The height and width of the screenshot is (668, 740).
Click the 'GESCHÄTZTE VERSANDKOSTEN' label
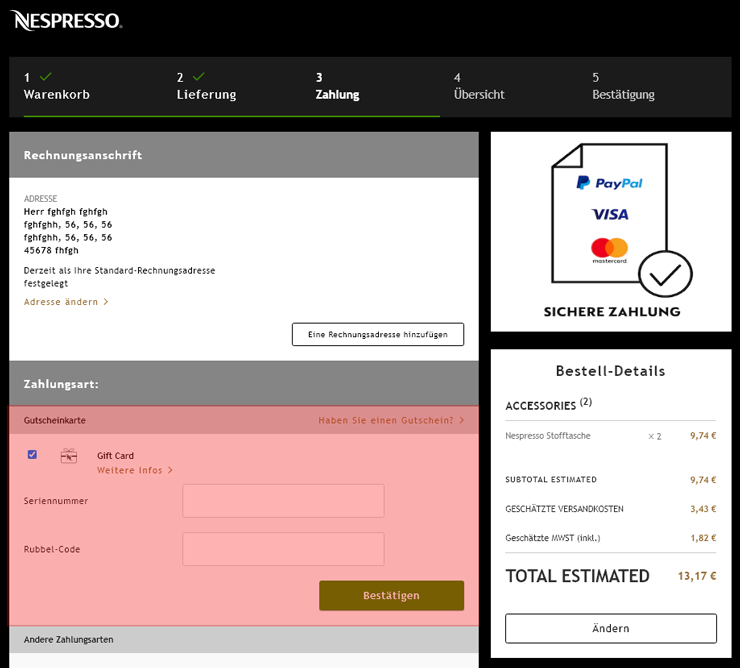click(564, 509)
